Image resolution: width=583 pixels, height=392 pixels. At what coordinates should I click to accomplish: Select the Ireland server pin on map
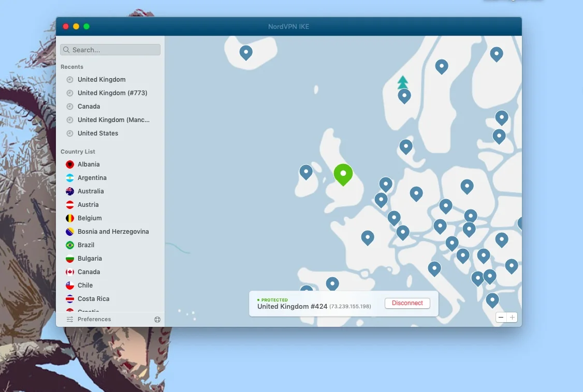click(x=306, y=172)
